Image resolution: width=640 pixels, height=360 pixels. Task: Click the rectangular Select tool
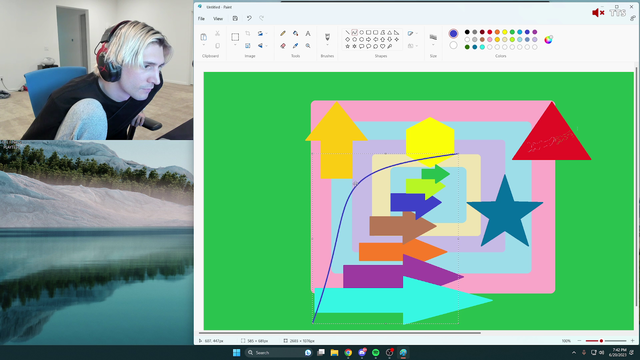tap(235, 37)
